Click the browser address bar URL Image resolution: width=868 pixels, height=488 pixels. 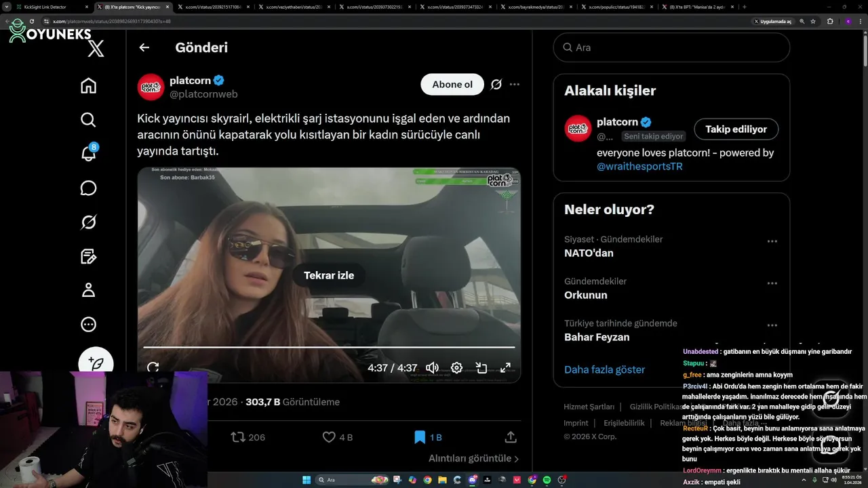coord(112,21)
